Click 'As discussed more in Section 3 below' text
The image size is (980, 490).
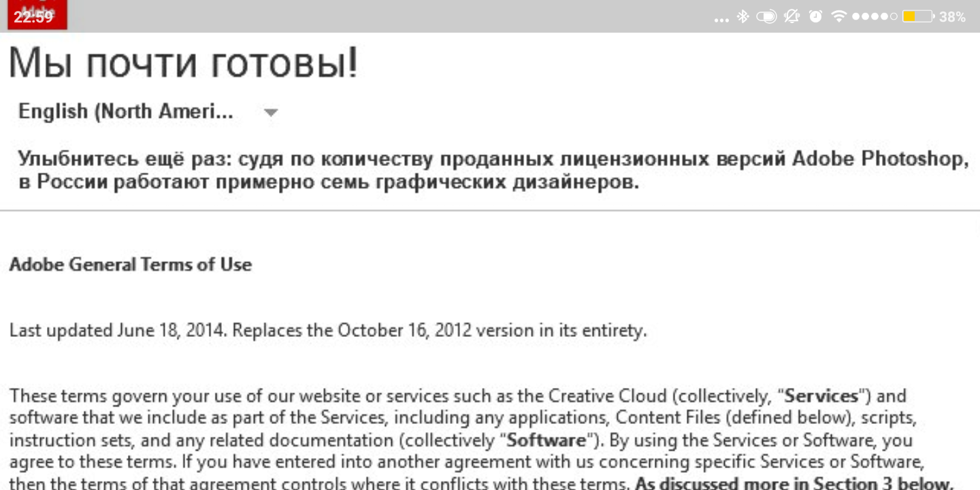click(794, 484)
